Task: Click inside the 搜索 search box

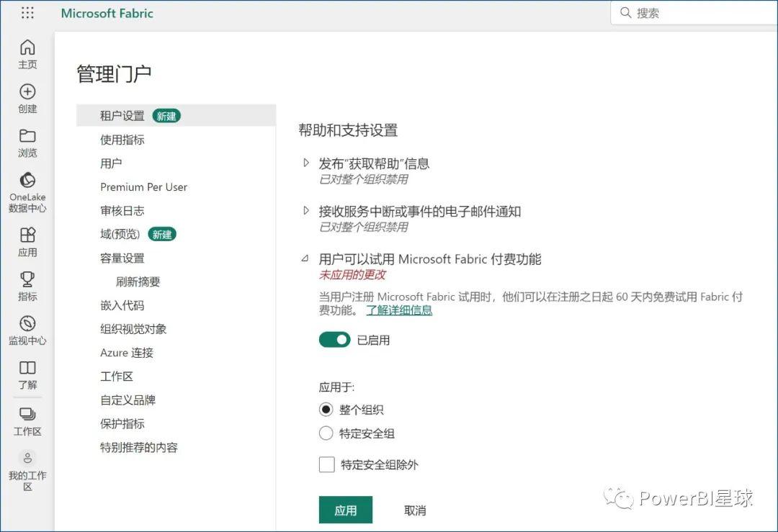Action: 692,12
